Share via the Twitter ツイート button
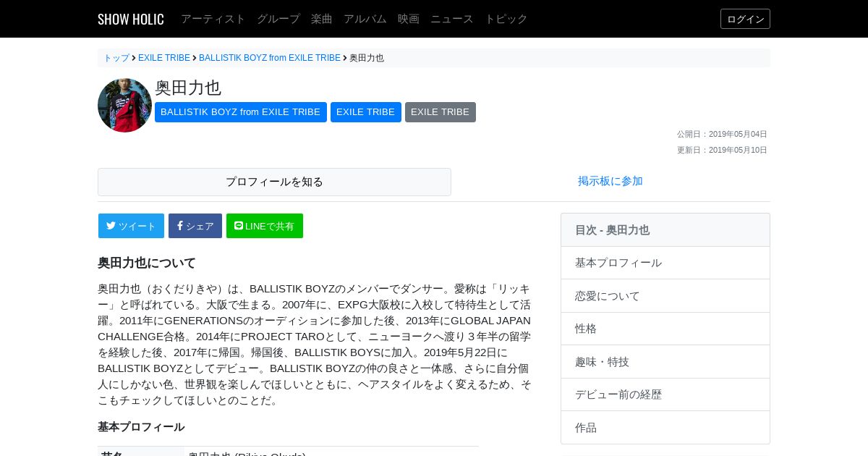The width and height of the screenshot is (868, 456). click(x=131, y=226)
